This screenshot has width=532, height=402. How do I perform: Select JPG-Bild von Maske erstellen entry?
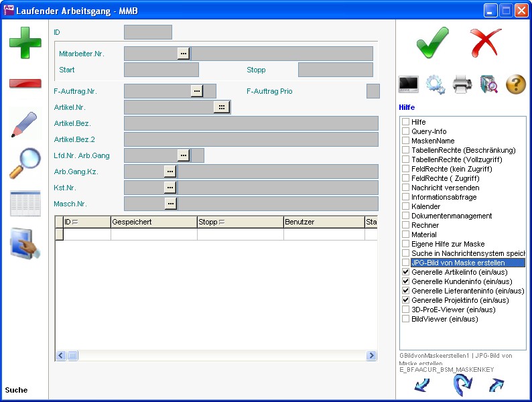coord(458,263)
